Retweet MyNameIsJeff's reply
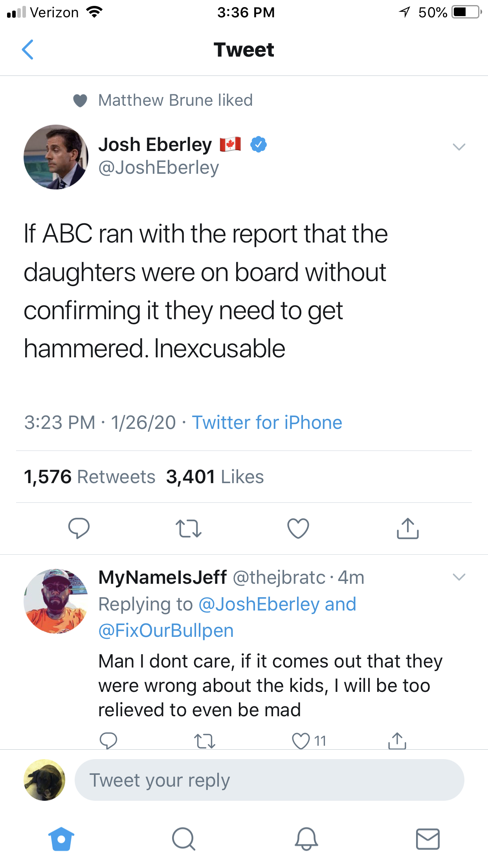This screenshot has width=488, height=868. click(x=205, y=741)
